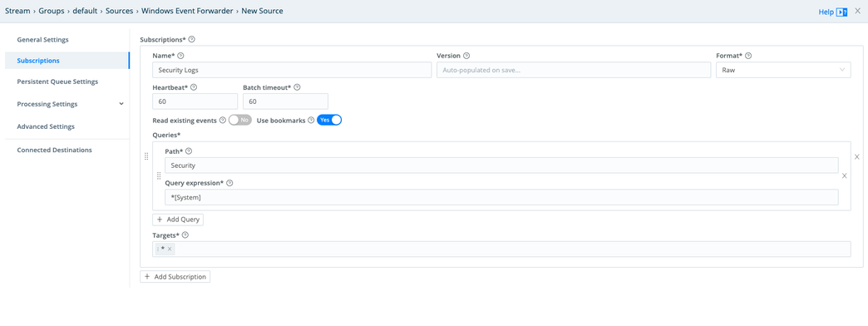Remove the Security Logs subscription with outer X
Screen dimensions: 868x326
(x=857, y=156)
